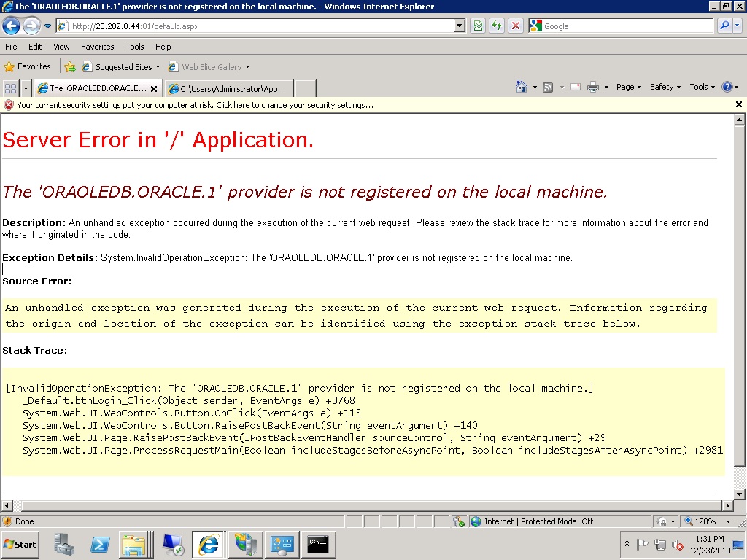
Task: Open the Safety dropdown menu
Action: 665,87
